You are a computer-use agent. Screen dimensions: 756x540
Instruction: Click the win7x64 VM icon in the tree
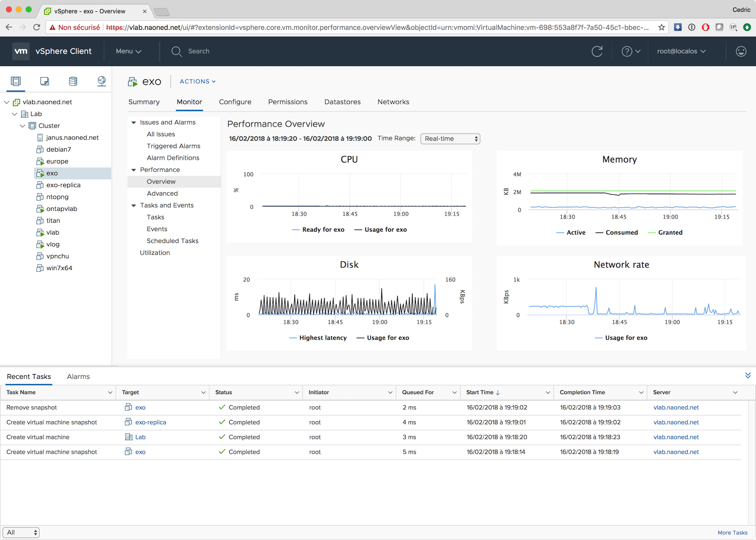click(x=40, y=268)
